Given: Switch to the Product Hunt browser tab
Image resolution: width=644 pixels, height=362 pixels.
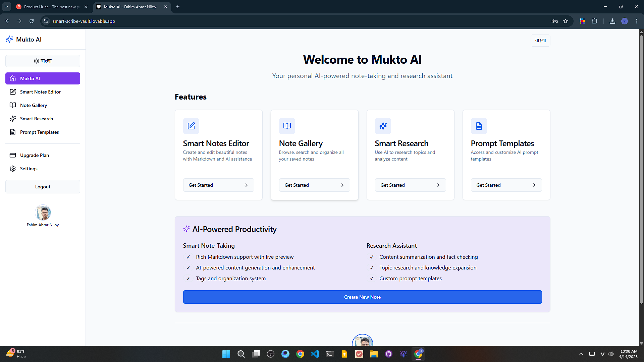Looking at the screenshot, I should click(x=51, y=7).
